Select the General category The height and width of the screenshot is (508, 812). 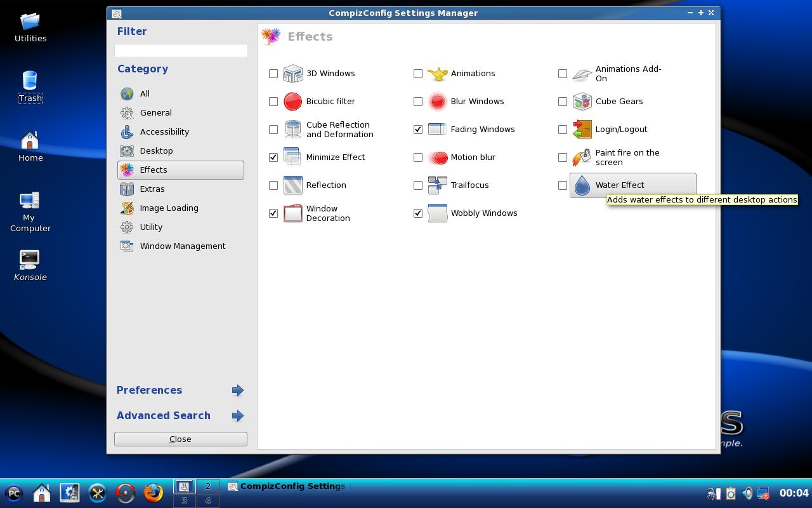(181, 113)
